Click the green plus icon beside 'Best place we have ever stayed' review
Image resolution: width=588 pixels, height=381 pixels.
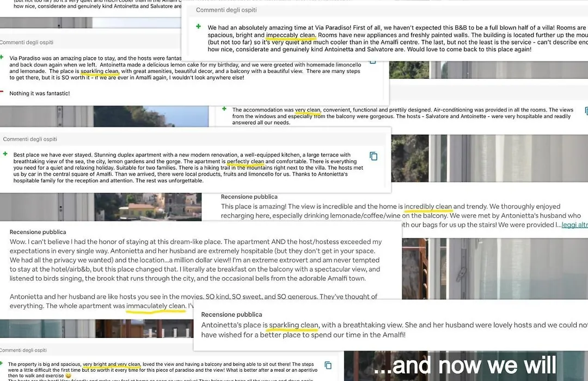[5, 153]
